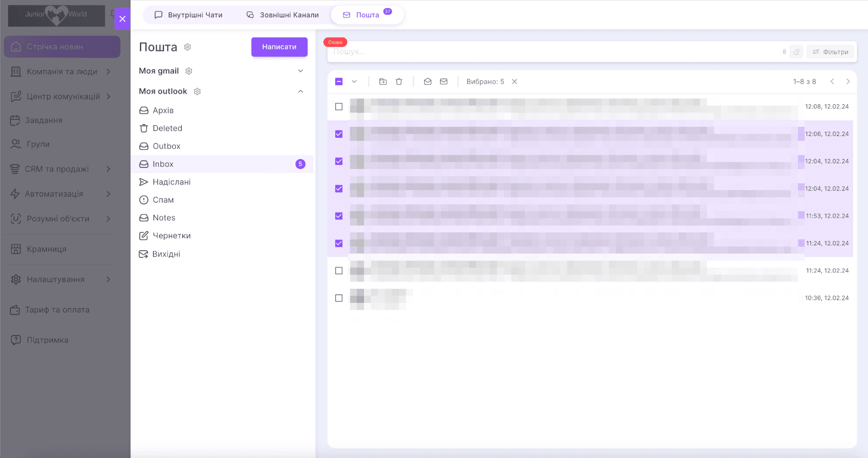Toggle the select-all emails checkbox
The image size is (868, 458).
click(x=339, y=82)
